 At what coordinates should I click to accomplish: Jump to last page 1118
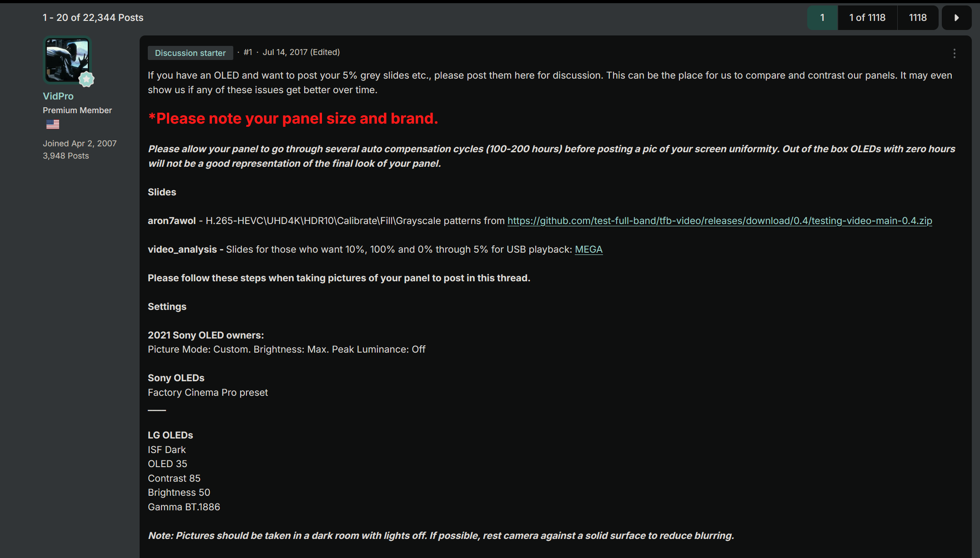pyautogui.click(x=918, y=17)
